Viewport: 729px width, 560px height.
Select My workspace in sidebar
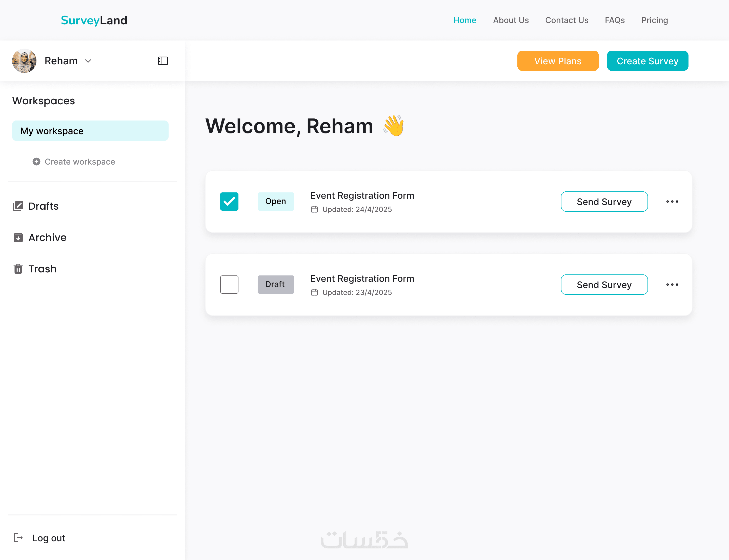tap(90, 131)
